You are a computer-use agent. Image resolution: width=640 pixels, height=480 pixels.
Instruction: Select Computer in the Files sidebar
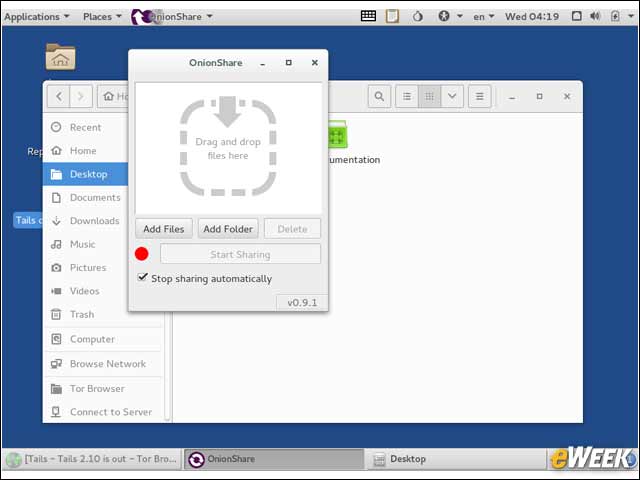click(x=103, y=339)
